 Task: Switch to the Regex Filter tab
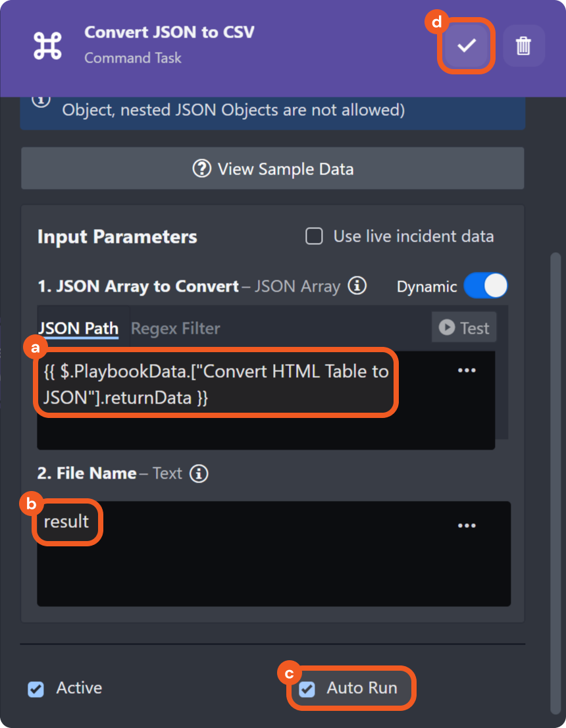[175, 328]
